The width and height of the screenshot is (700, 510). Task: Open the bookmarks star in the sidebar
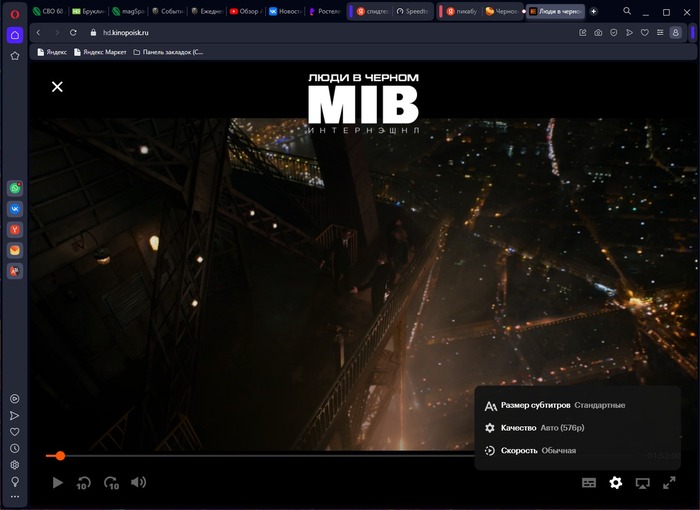point(15,56)
